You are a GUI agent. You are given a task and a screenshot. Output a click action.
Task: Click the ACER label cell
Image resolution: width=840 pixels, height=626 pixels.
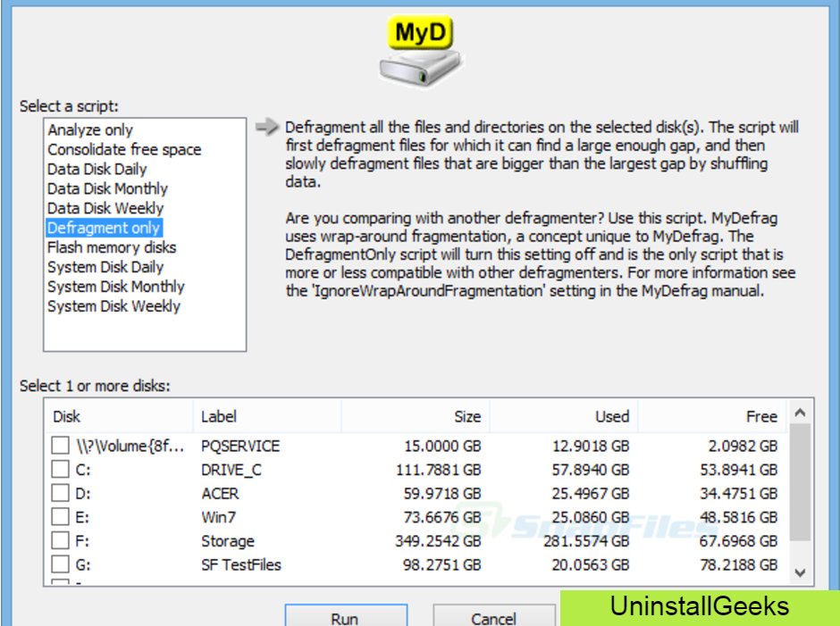coord(220,493)
